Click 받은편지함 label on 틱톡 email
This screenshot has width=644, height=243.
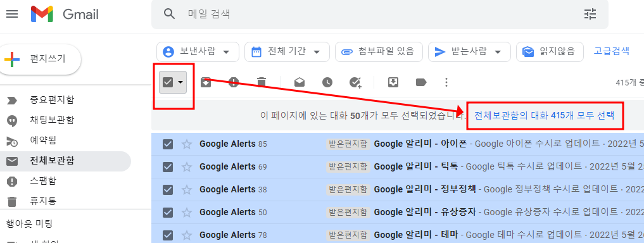[348, 166]
